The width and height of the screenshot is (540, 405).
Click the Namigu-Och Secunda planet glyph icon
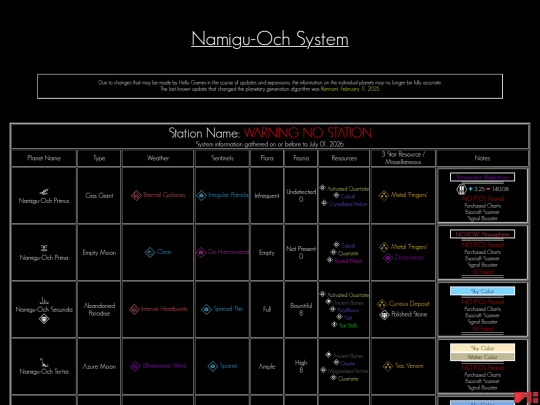click(x=44, y=301)
